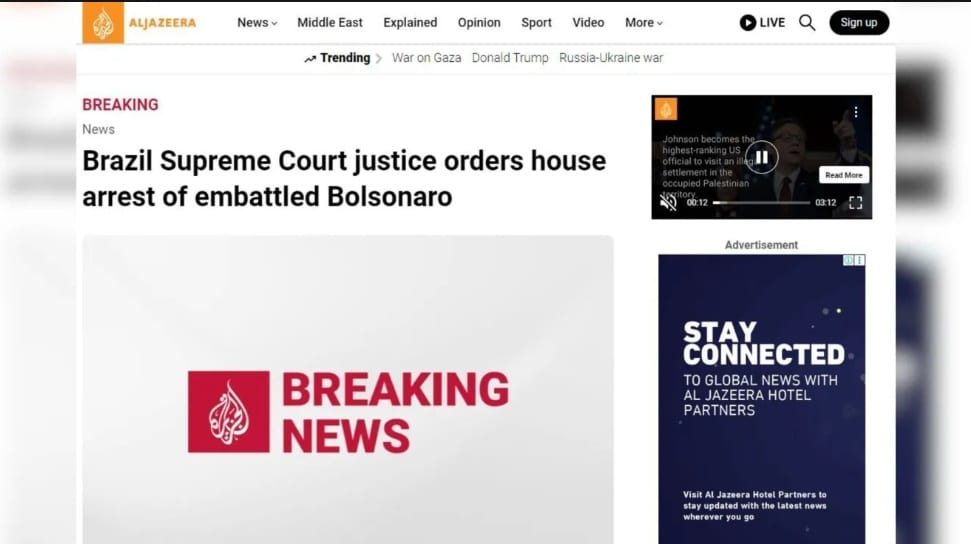Viewport: 971px width, 544px height.
Task: Click the Sign up button
Action: (859, 23)
